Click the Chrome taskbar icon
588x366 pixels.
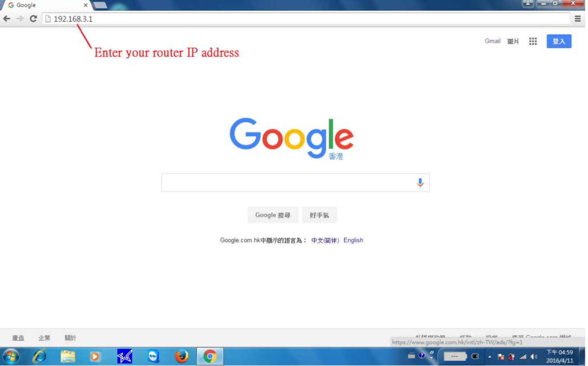(210, 356)
